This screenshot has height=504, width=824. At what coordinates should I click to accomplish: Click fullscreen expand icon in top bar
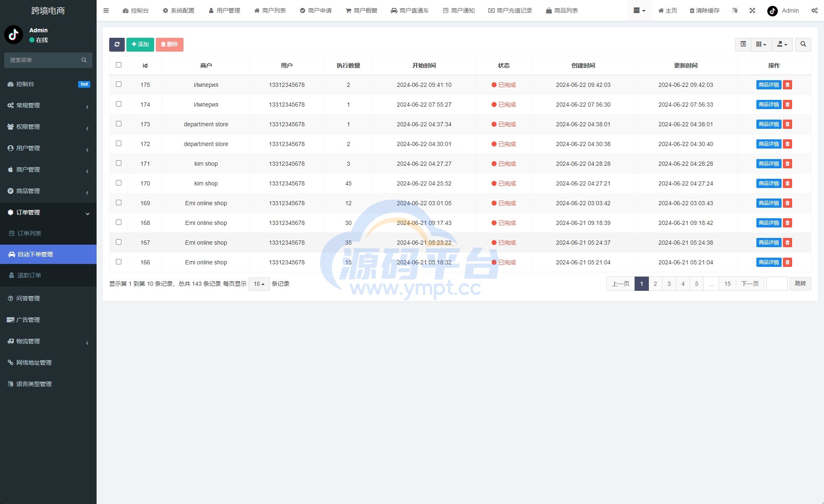tap(752, 10)
